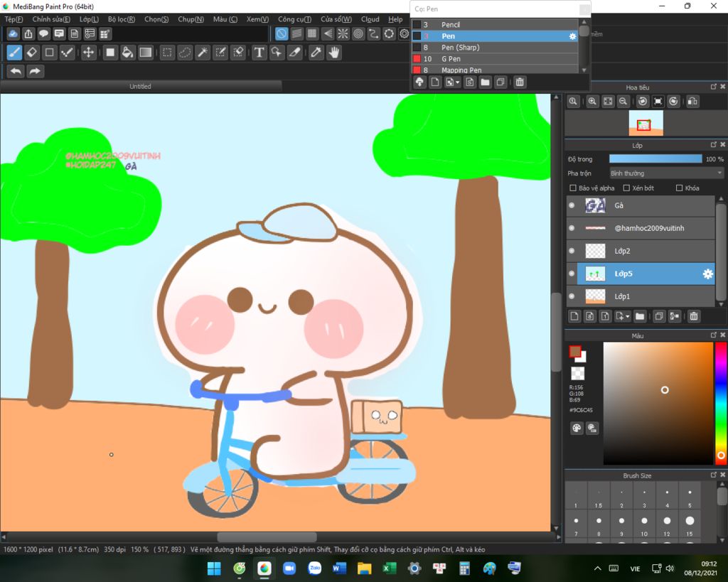Select the G Pen brush
Screen dimensions: 728x582
click(495, 59)
